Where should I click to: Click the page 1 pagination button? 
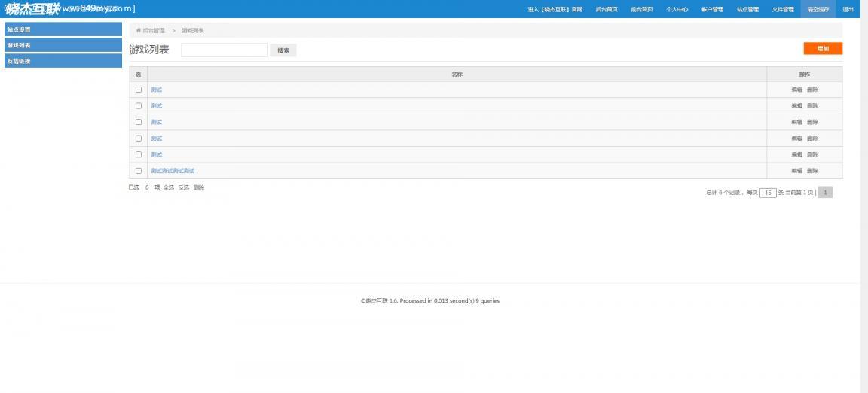pyautogui.click(x=825, y=193)
